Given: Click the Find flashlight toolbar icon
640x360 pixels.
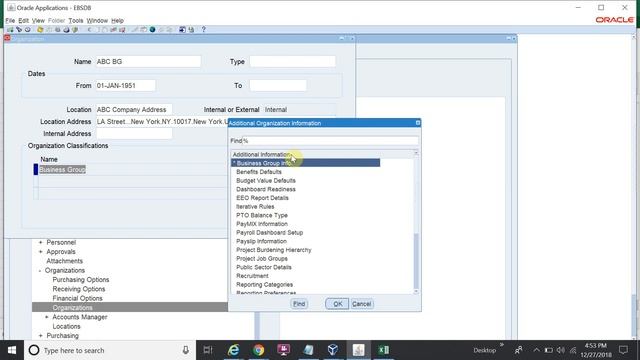Looking at the screenshot, I should click(x=19, y=29).
